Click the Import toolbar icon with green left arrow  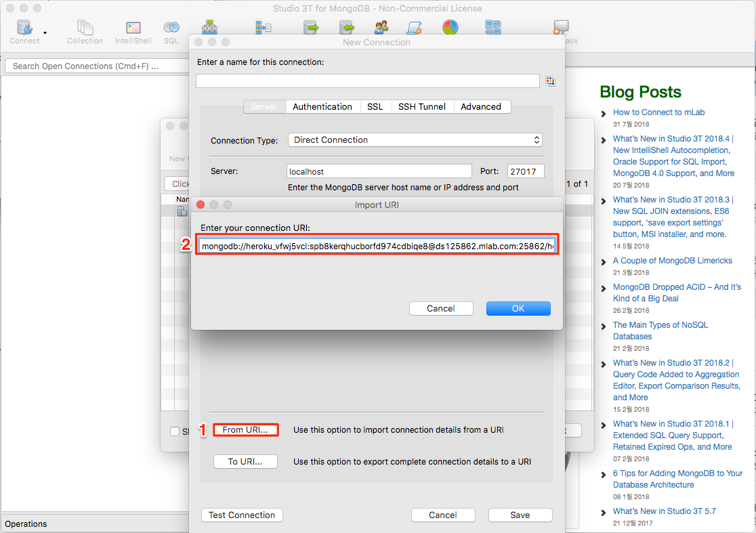point(347,26)
